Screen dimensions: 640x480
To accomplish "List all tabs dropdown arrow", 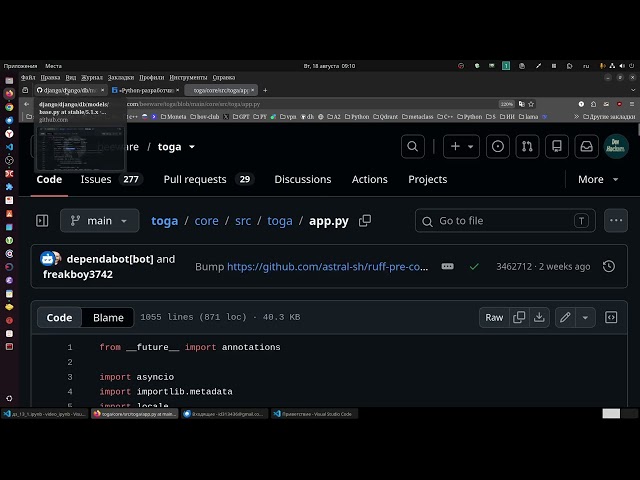I will tap(633, 90).
